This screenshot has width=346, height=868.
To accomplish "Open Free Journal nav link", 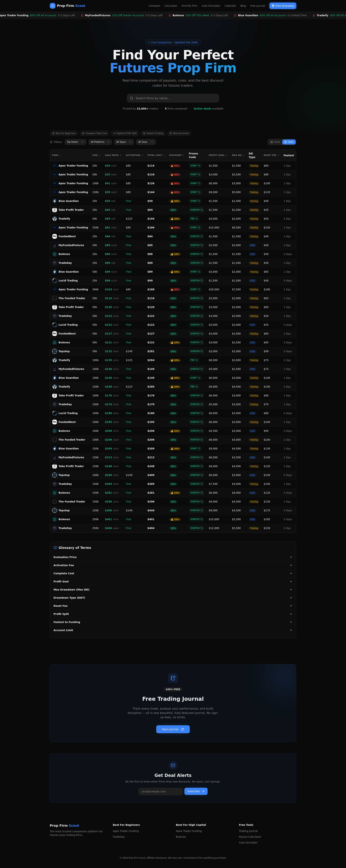I will coord(258,6).
